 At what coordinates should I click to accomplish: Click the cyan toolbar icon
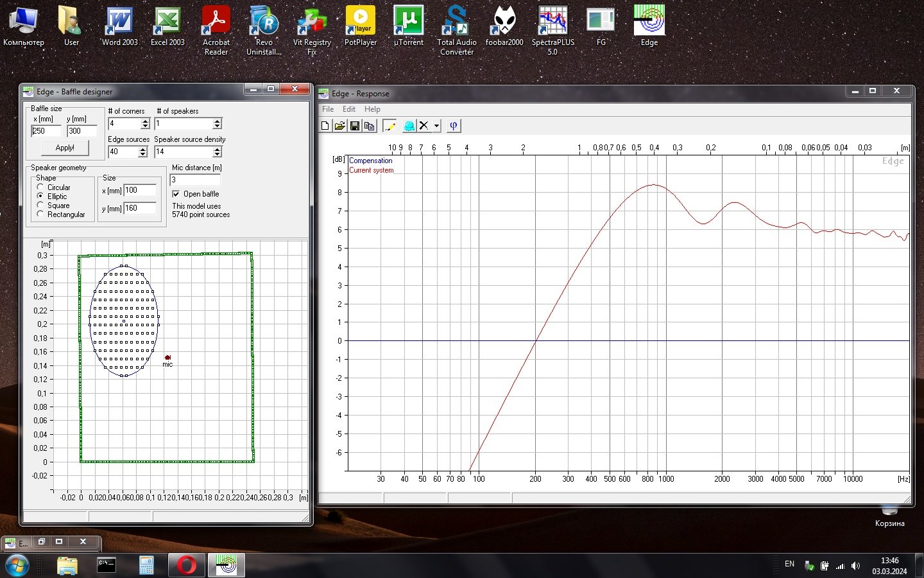tap(409, 126)
